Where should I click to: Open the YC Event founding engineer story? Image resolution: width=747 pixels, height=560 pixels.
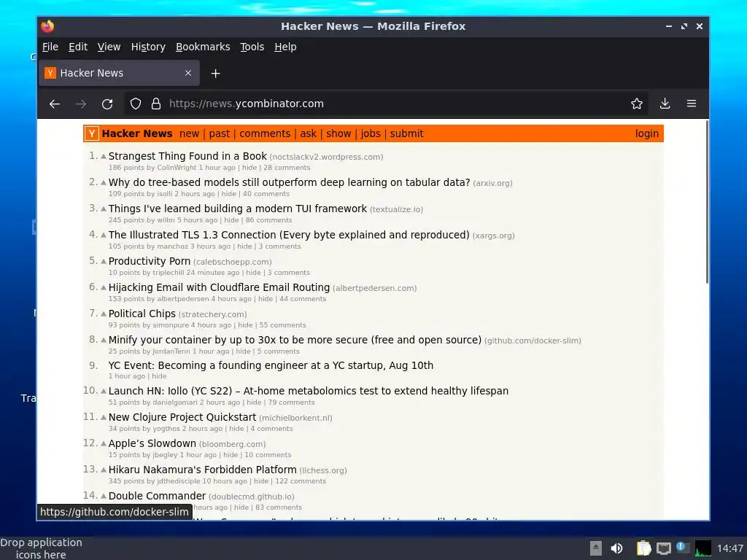point(271,366)
